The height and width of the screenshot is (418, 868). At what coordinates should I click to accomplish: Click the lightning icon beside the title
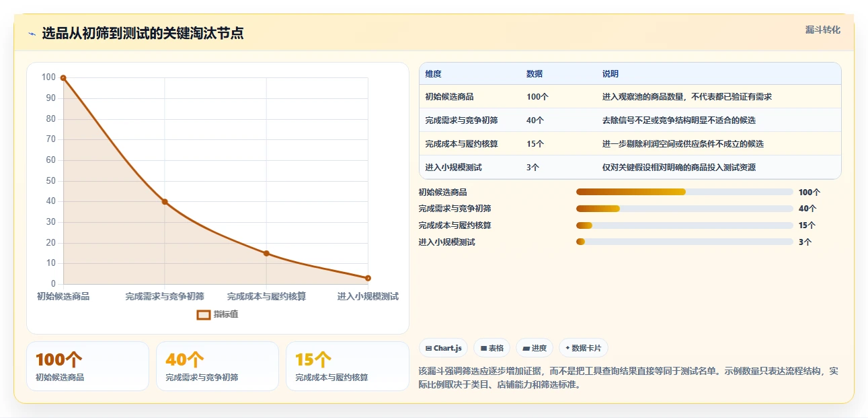pos(32,34)
